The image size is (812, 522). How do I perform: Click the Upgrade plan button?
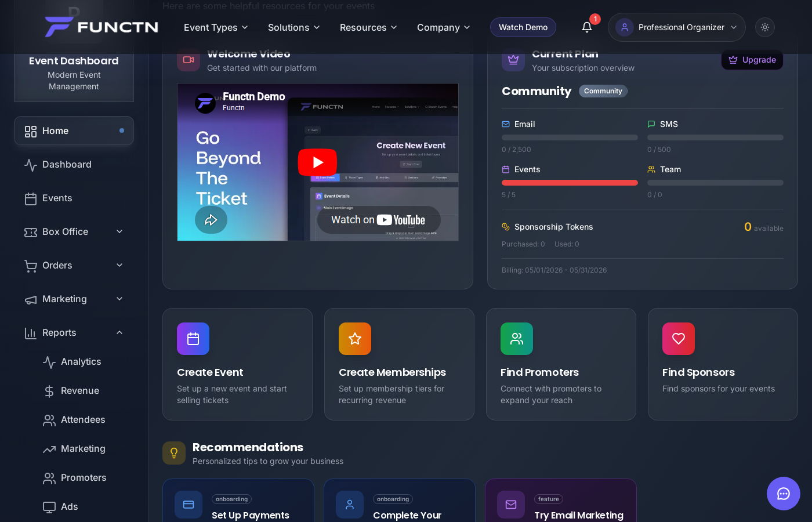(x=752, y=60)
